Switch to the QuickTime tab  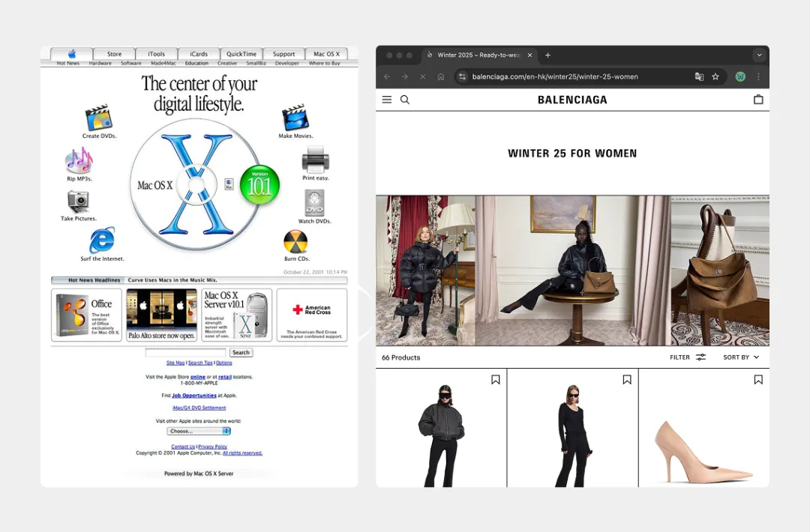point(241,54)
